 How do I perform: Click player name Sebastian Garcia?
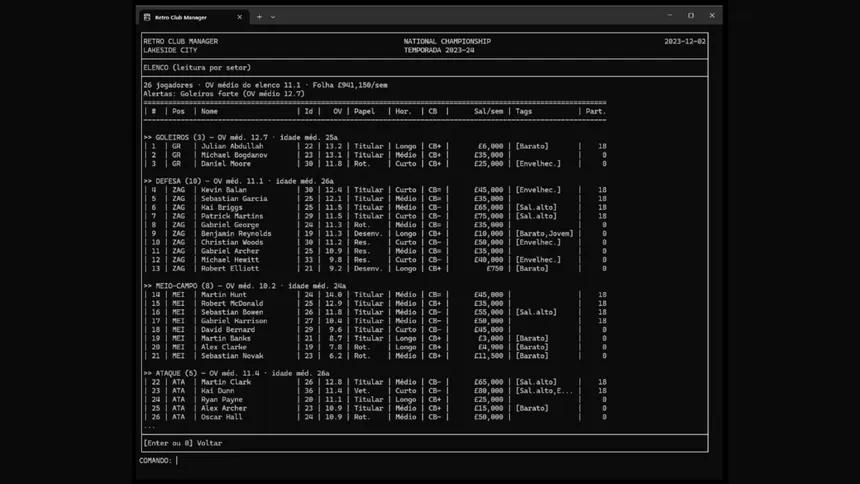[x=234, y=199]
